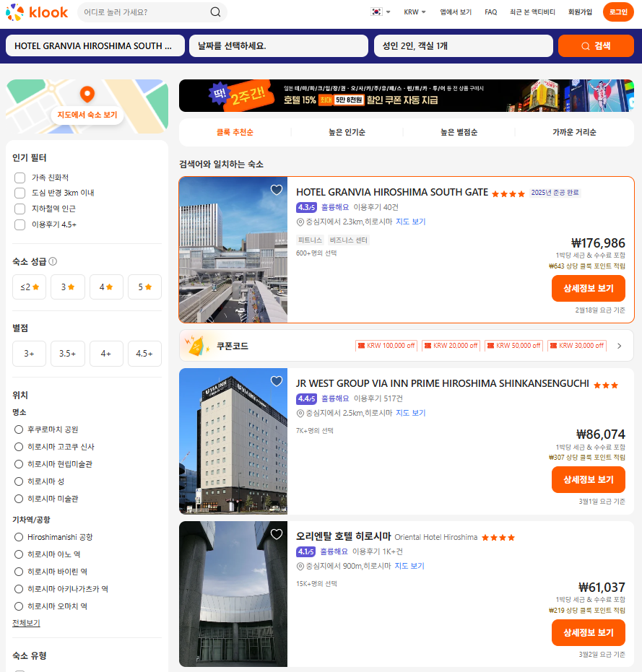Select 후쿠로마치 공원 radio button
Viewport: 642px width, 672px height.
tap(19, 429)
